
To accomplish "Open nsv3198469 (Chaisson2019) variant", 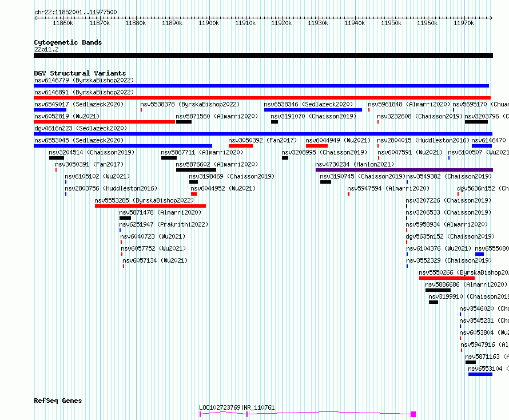I will [x=232, y=176].
